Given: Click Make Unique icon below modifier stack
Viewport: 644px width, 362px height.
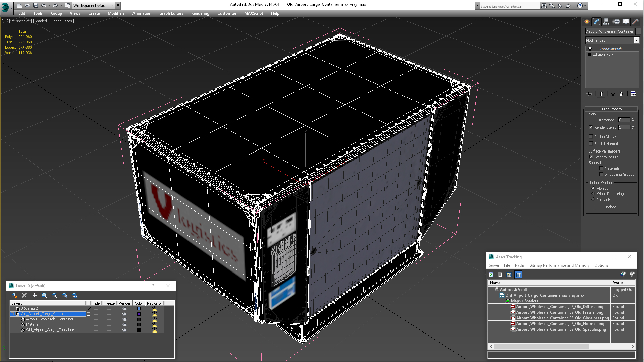Looking at the screenshot, I should point(613,94).
